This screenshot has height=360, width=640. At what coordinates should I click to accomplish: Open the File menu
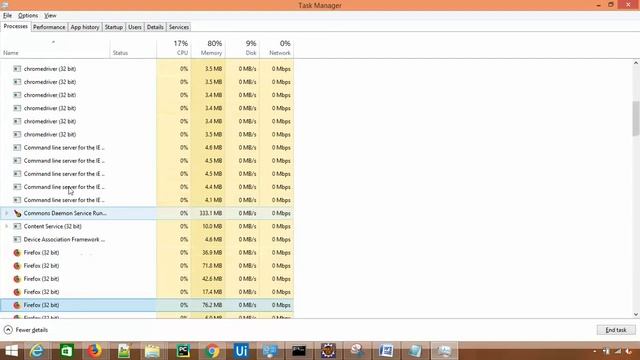7,16
